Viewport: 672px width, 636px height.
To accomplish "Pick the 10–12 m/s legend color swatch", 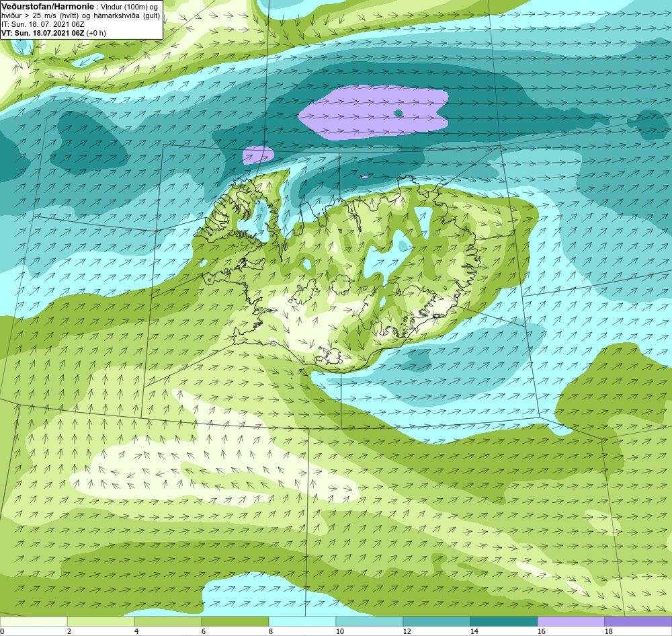I will click(x=370, y=622).
